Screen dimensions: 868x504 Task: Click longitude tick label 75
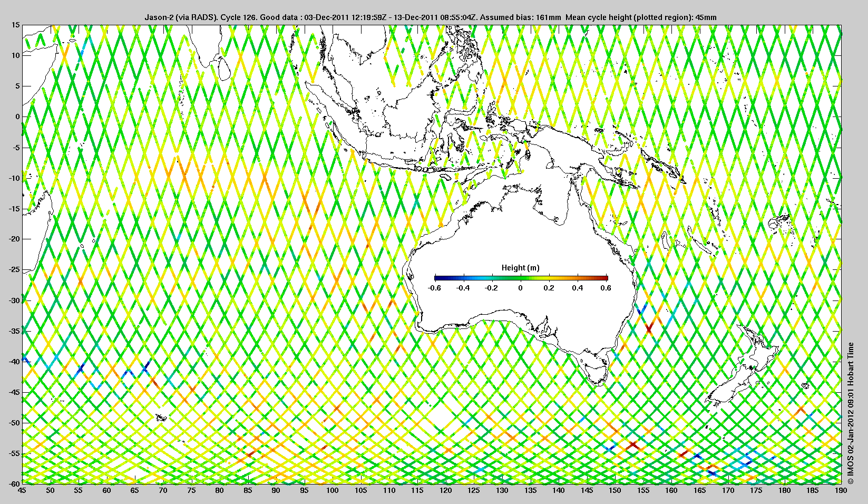tap(191, 490)
